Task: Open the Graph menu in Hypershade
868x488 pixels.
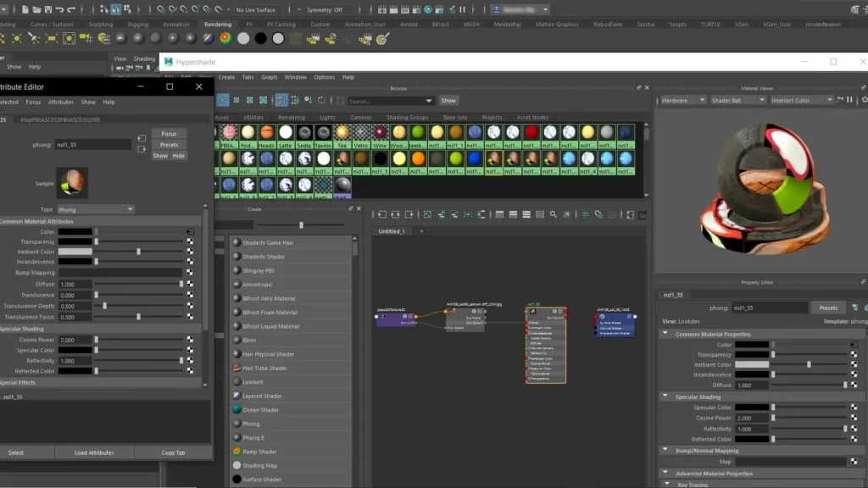Action: click(269, 77)
